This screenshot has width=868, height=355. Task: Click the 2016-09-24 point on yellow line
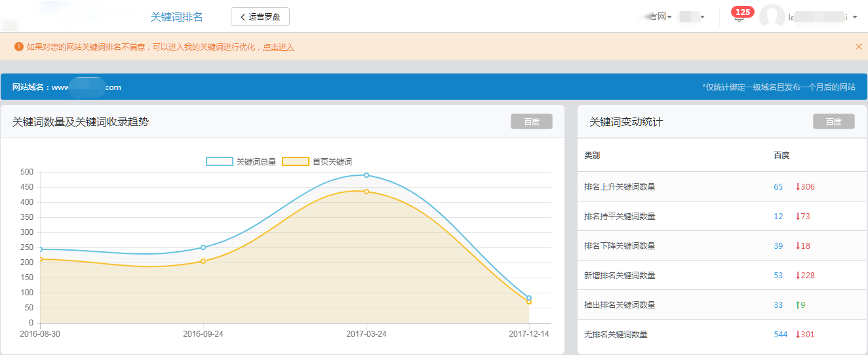(203, 261)
